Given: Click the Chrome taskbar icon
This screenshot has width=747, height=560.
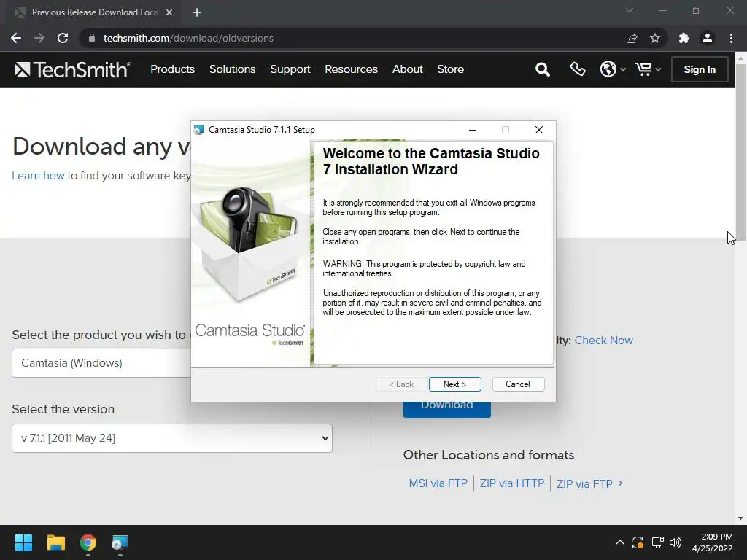Looking at the screenshot, I should [x=88, y=542].
